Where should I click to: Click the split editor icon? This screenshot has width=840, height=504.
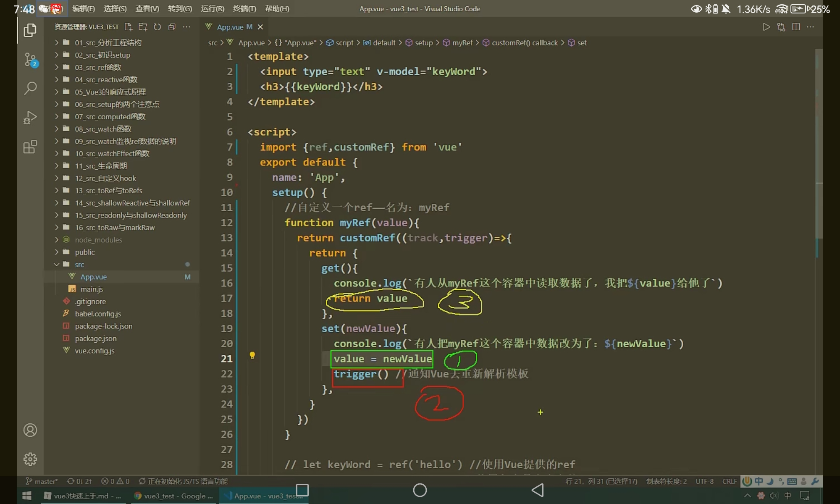[795, 27]
